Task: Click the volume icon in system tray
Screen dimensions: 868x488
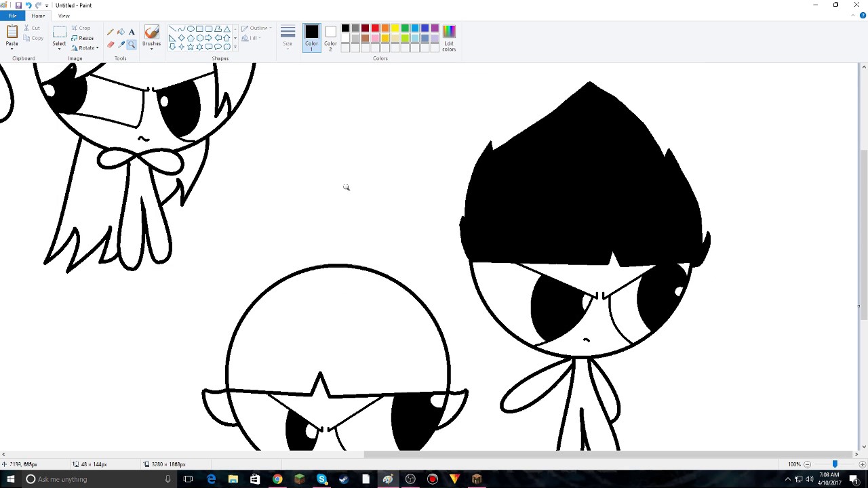Action: pyautogui.click(x=809, y=479)
